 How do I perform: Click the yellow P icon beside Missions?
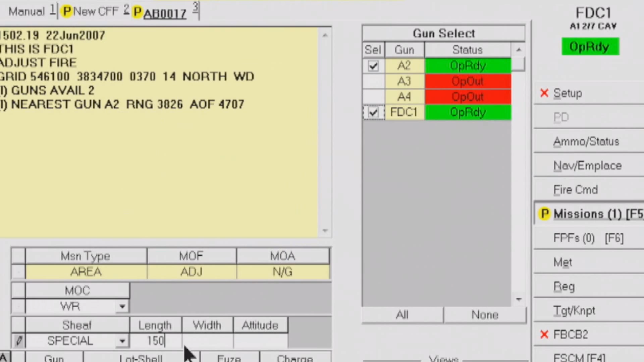click(x=545, y=214)
